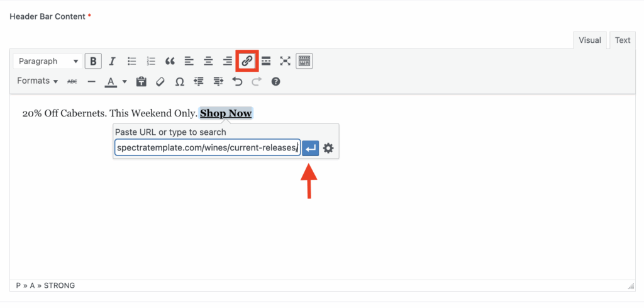The height and width of the screenshot is (308, 644).
Task: Toggle the toolbar visibility keyboard icon
Action: (x=304, y=61)
